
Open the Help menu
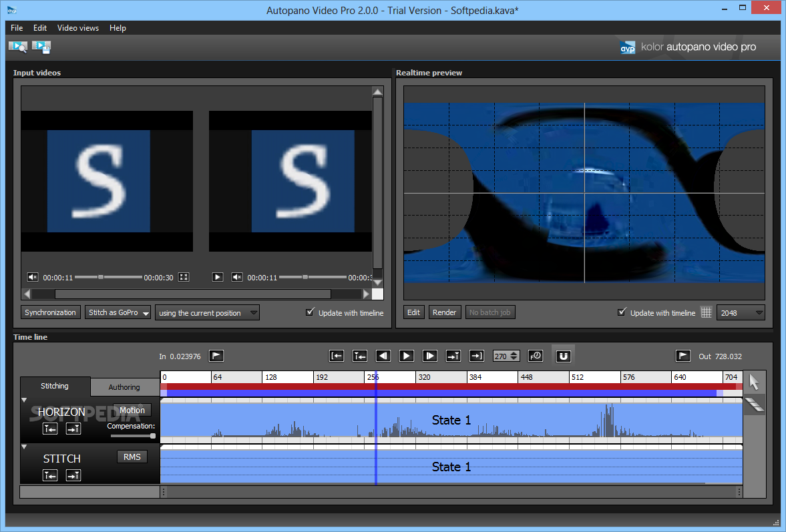click(118, 27)
